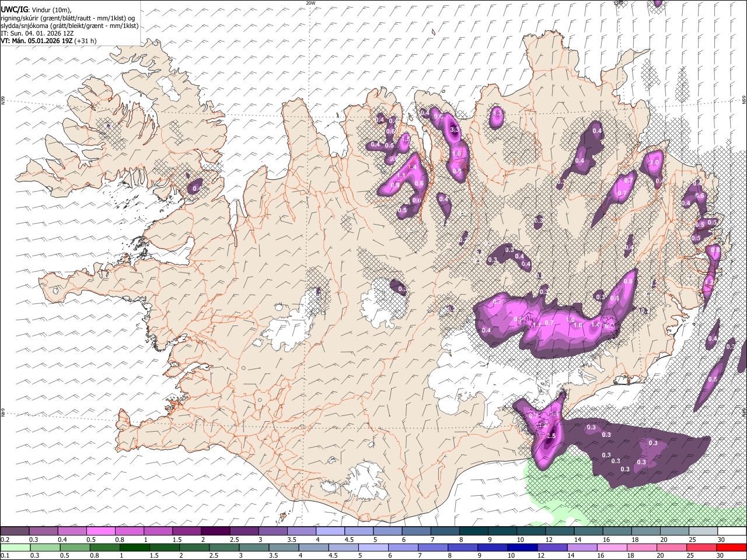Screen dimensions: 747x560
Task: Click the 2.5 value in the south coast snow core
Action: coord(550,436)
